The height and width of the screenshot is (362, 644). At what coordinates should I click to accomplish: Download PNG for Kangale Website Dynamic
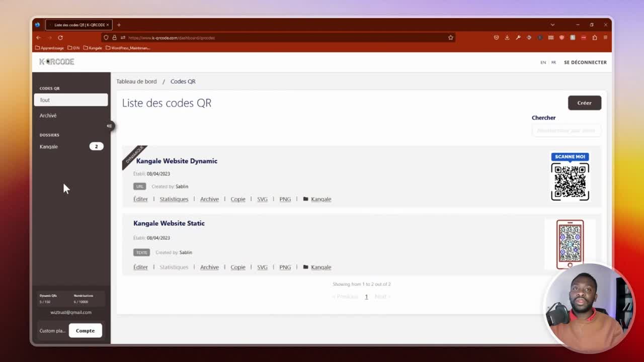click(285, 199)
